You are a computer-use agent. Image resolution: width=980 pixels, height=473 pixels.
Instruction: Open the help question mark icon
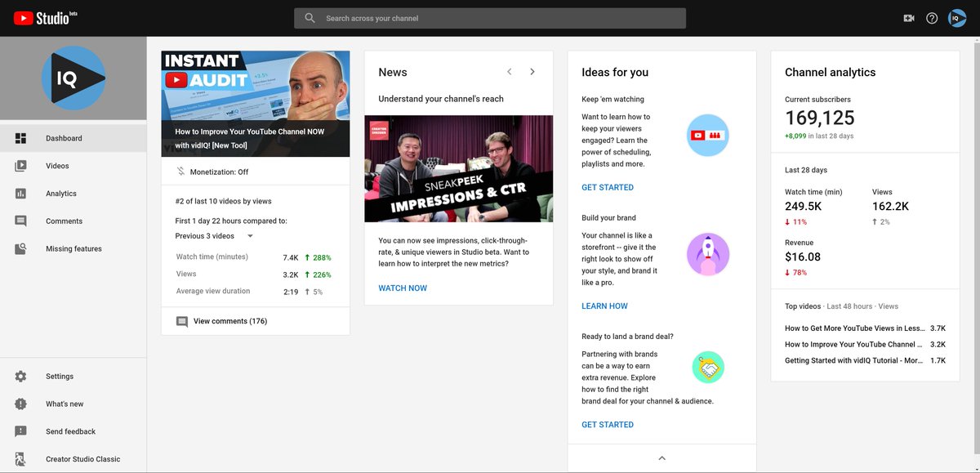coord(932,18)
